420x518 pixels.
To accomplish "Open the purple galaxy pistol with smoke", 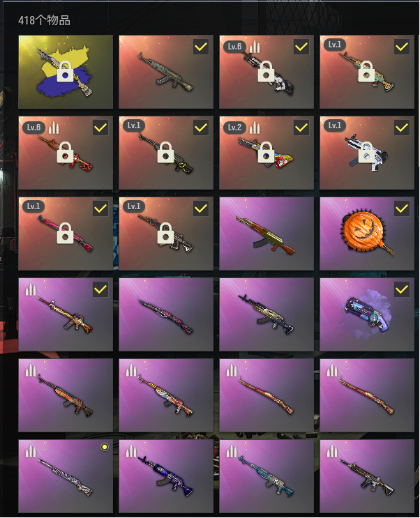I will click(x=367, y=314).
